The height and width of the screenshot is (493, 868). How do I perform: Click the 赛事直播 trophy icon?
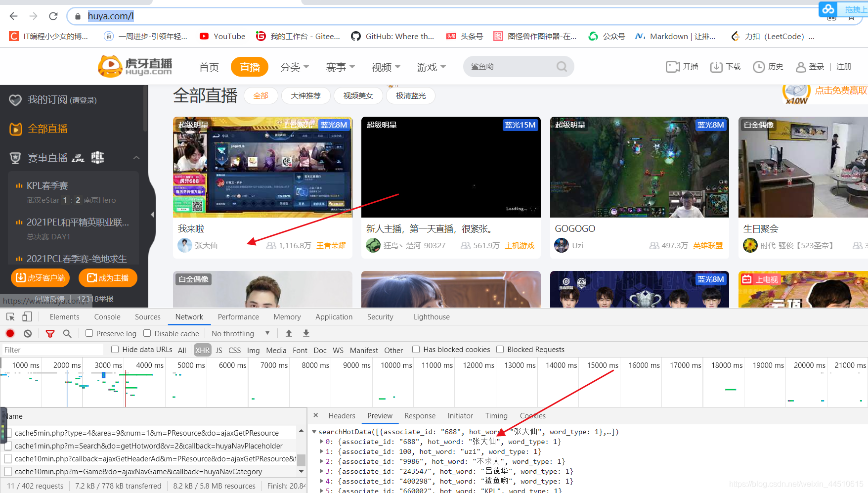(x=15, y=158)
